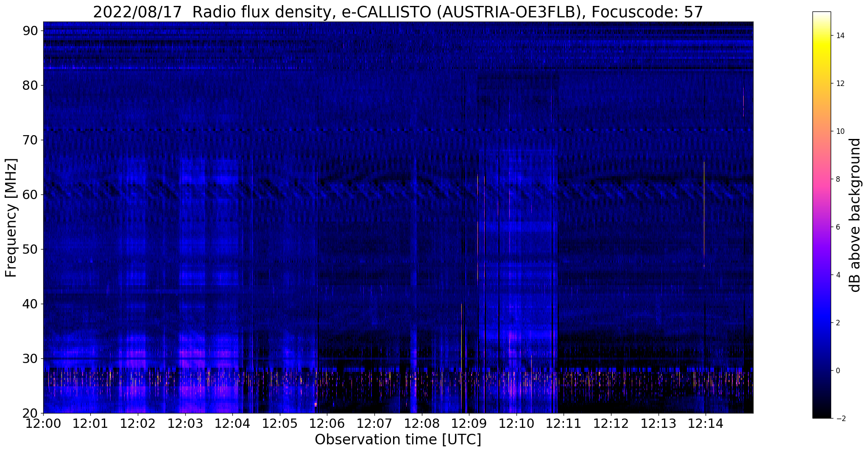
Task: Click the 60 MHz frequency tick label
Action: coord(31,195)
